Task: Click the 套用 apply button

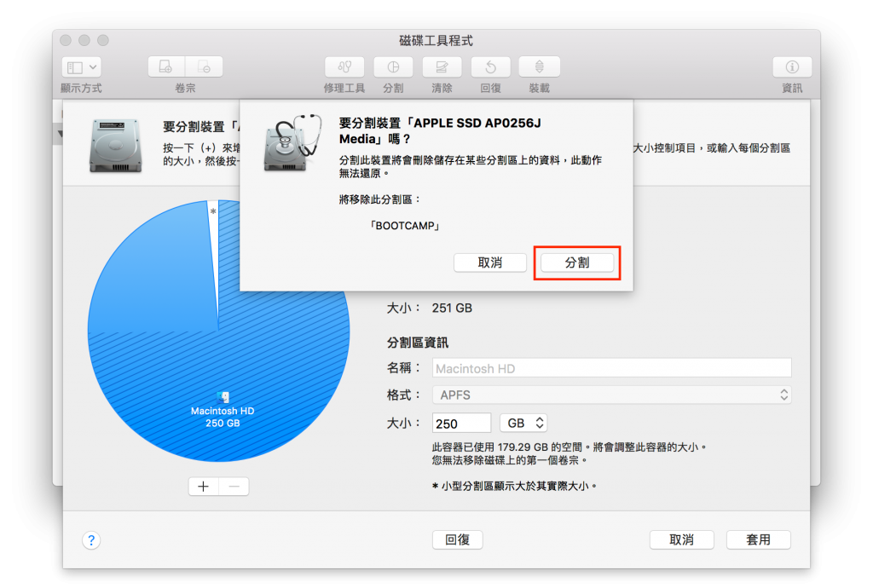Action: [x=758, y=539]
